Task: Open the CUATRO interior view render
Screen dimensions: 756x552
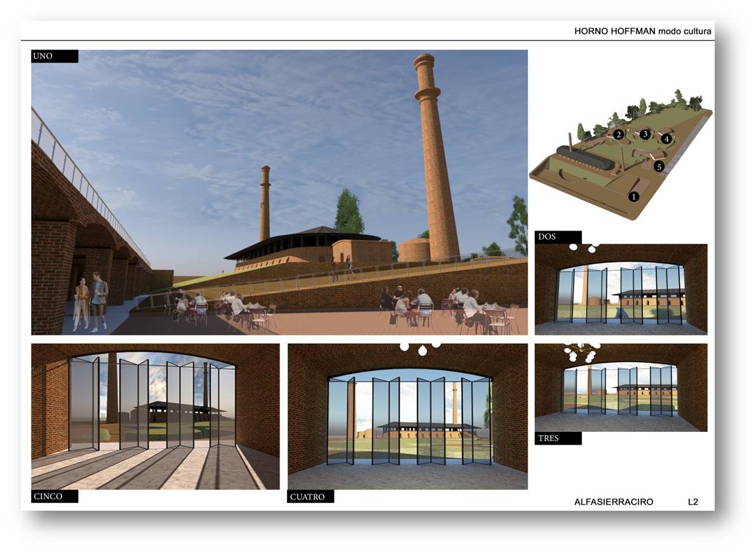Action: pos(408,417)
